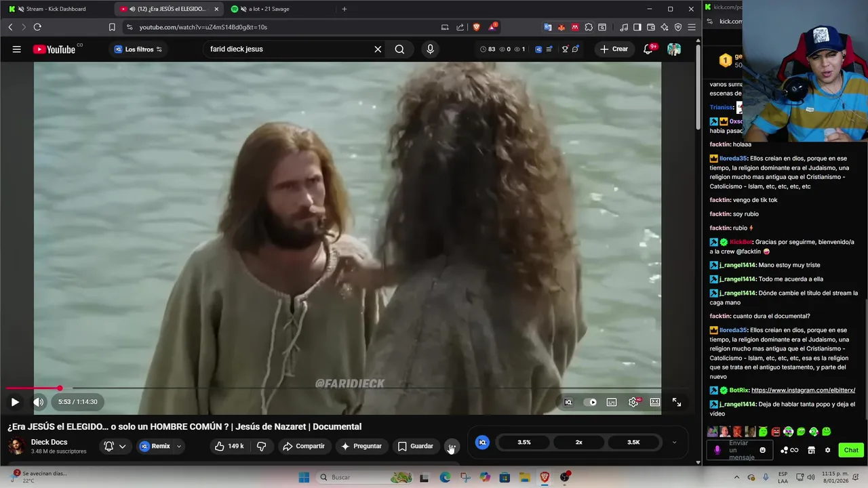The image size is (868, 488).
Task: Reload the page
Action: pos(37,27)
